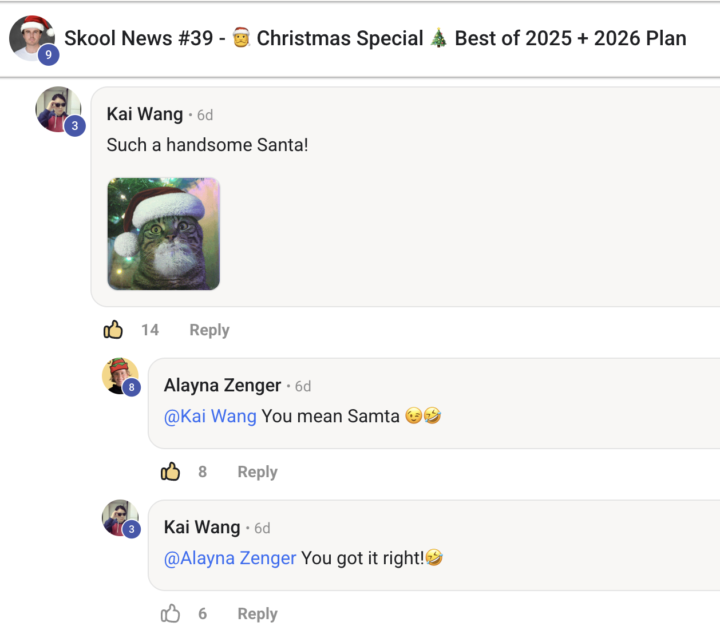
Task: View the 8 likes count on Alayna's reply
Action: [x=202, y=472]
